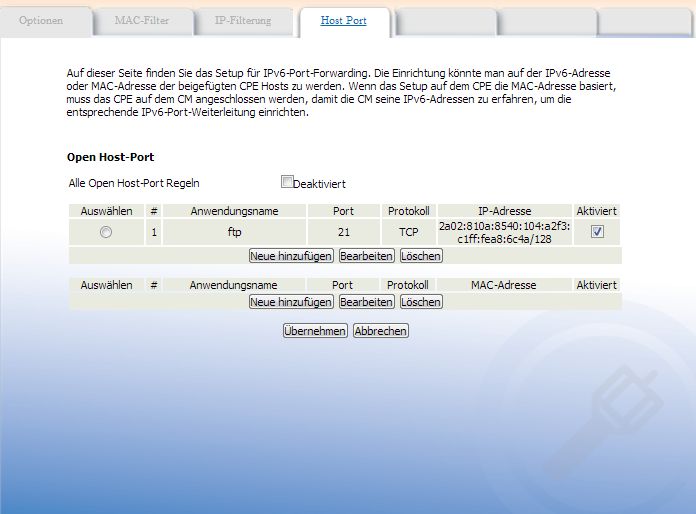The image size is (696, 514).
Task: Click the MAC-Adresse column header
Action: [503, 285]
